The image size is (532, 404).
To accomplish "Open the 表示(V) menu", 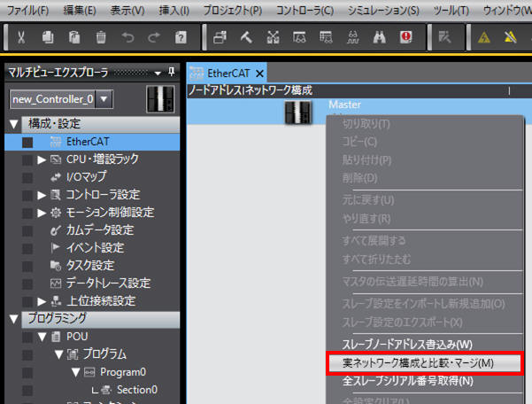I will click(x=127, y=11).
